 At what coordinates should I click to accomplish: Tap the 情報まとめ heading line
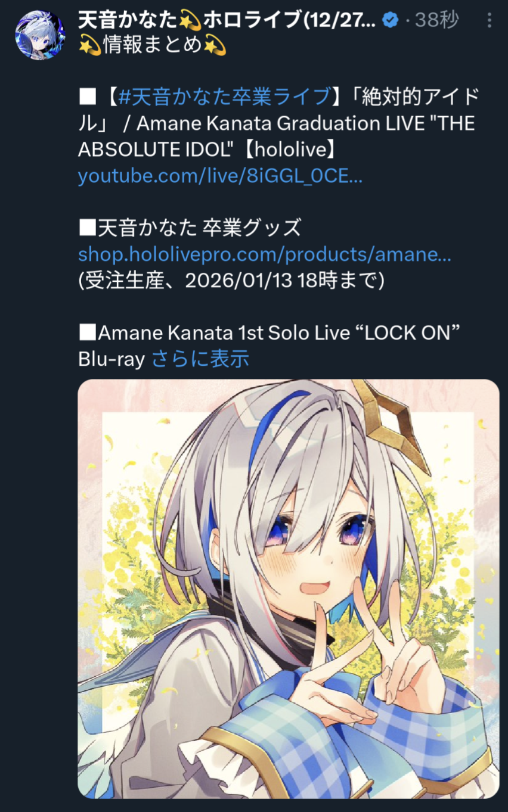click(153, 46)
